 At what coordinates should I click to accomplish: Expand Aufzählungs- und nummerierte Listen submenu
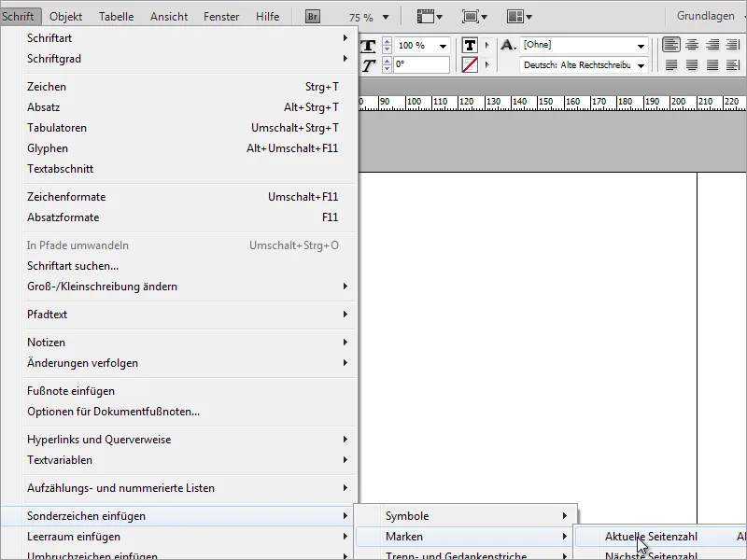[x=190, y=488]
